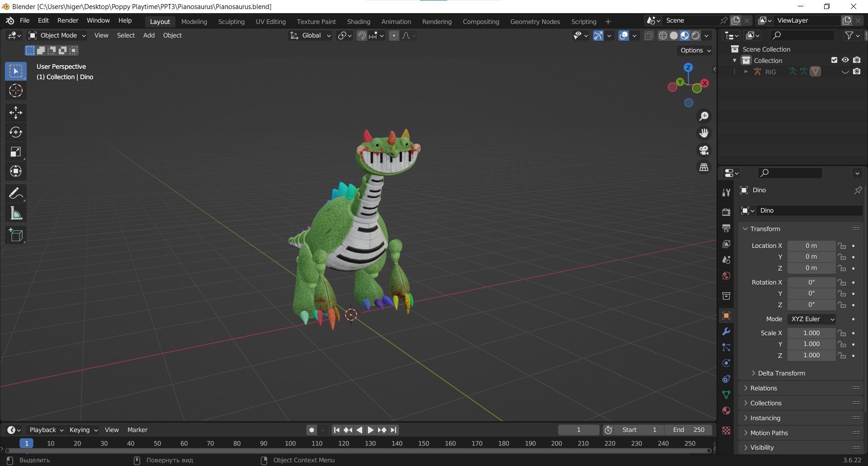This screenshot has height=466, width=868.
Task: Select the Cursor tool in toolbar
Action: click(x=16, y=91)
